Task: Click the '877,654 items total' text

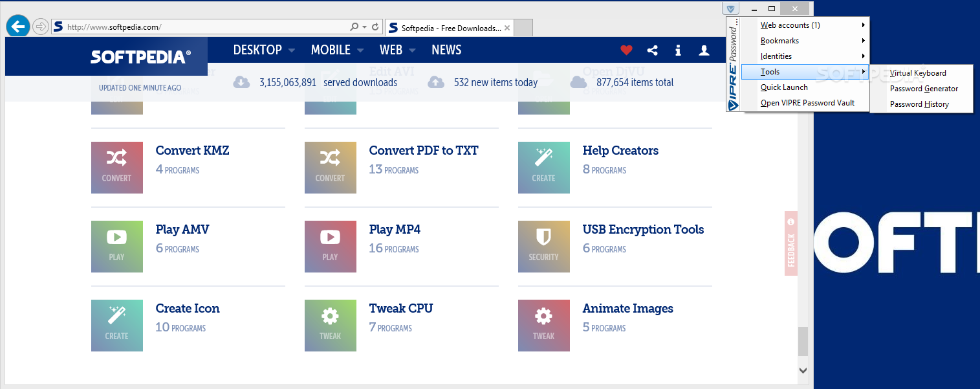Action: (635, 82)
